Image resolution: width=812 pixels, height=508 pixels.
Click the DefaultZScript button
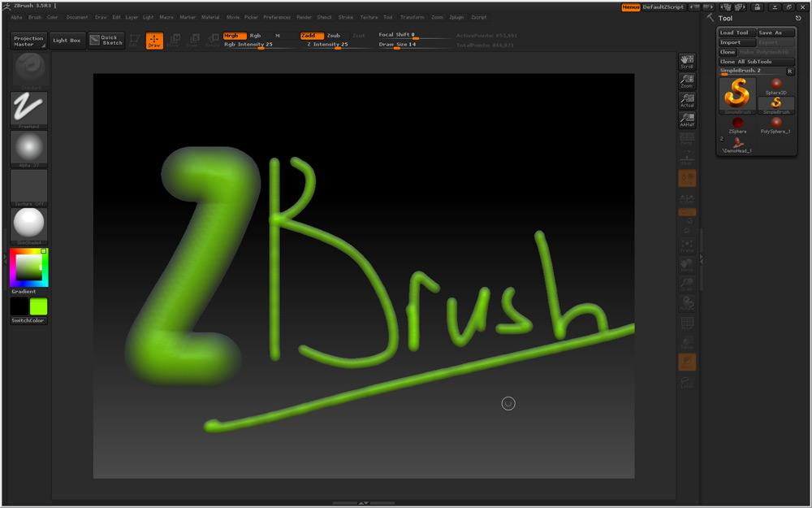click(663, 7)
